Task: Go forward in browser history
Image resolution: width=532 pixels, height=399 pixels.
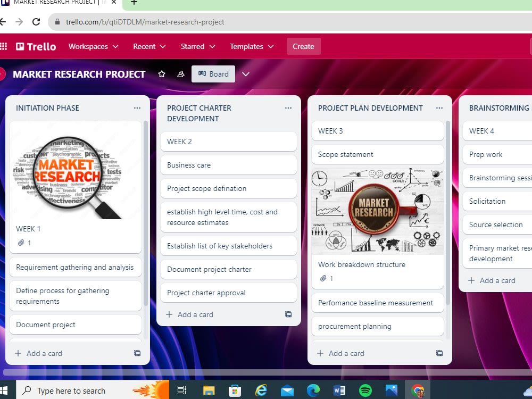Action: pos(19,22)
